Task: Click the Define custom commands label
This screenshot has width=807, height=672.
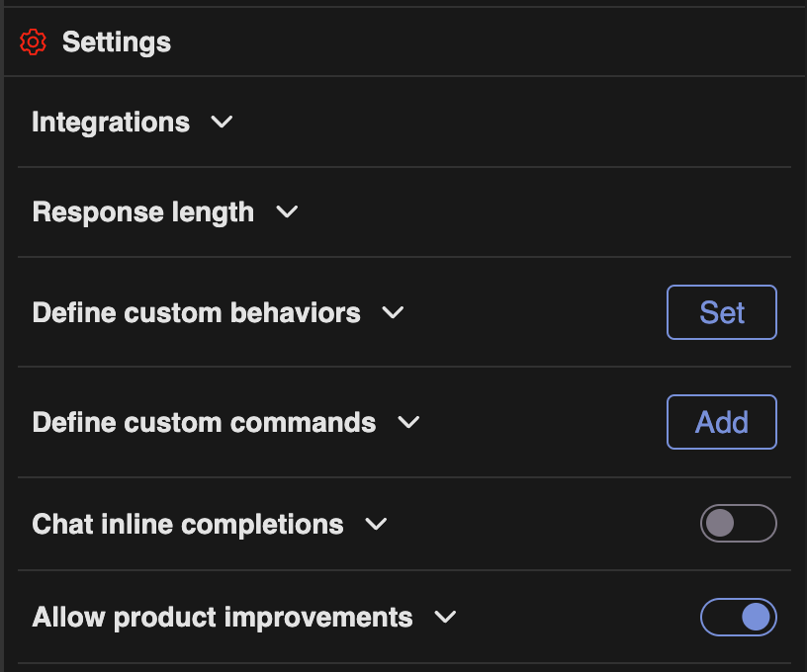Action: click(x=204, y=423)
